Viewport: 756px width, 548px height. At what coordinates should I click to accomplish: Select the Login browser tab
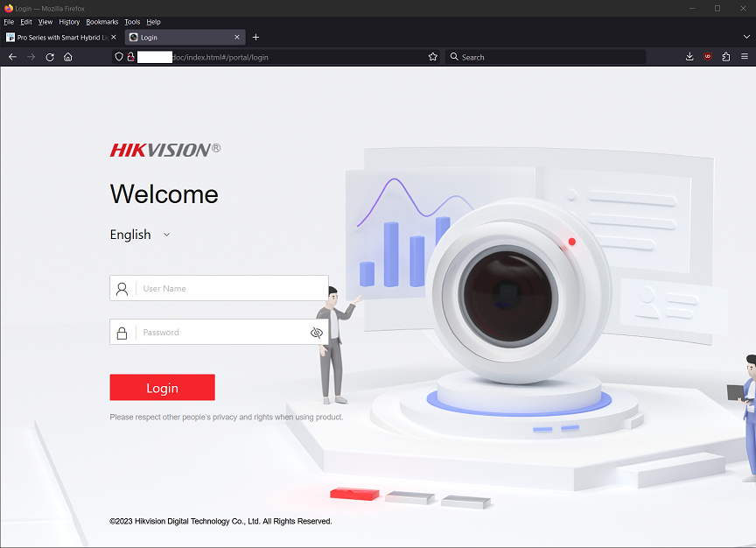coord(185,37)
